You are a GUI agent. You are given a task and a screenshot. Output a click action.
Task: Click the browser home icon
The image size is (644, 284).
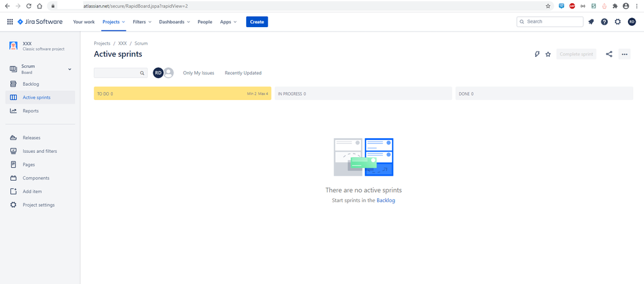point(39,6)
